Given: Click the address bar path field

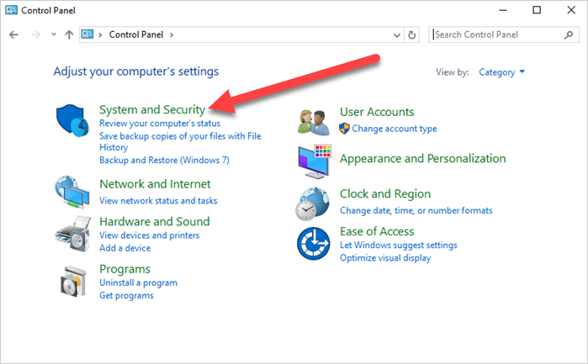Looking at the screenshot, I should point(241,34).
